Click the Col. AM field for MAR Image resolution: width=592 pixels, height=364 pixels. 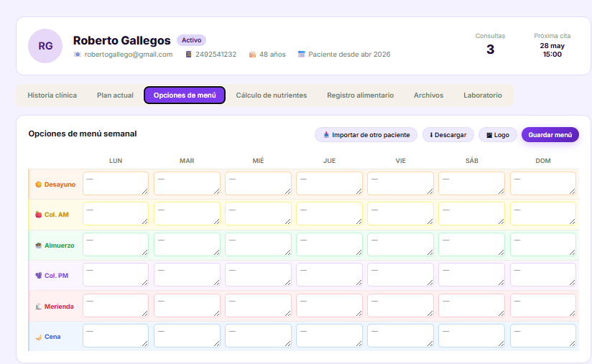(x=187, y=214)
